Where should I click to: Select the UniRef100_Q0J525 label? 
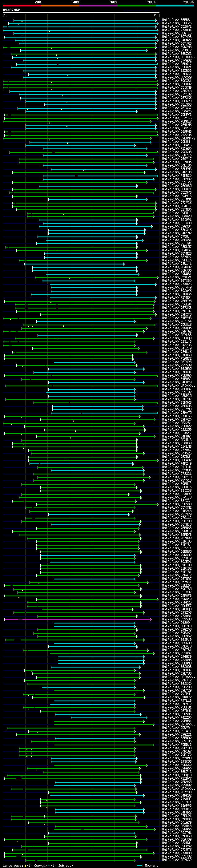coord(176,454)
